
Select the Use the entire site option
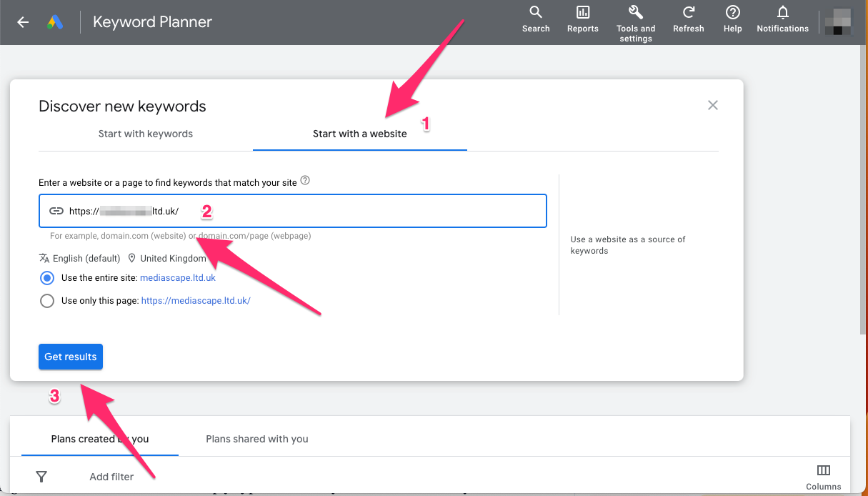coord(47,278)
